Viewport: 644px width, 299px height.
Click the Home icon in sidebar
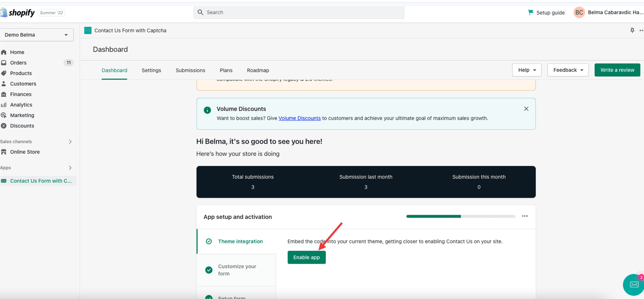[x=4, y=52]
